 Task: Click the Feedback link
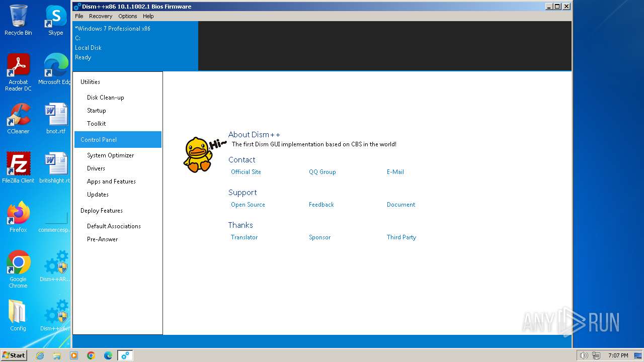click(321, 205)
